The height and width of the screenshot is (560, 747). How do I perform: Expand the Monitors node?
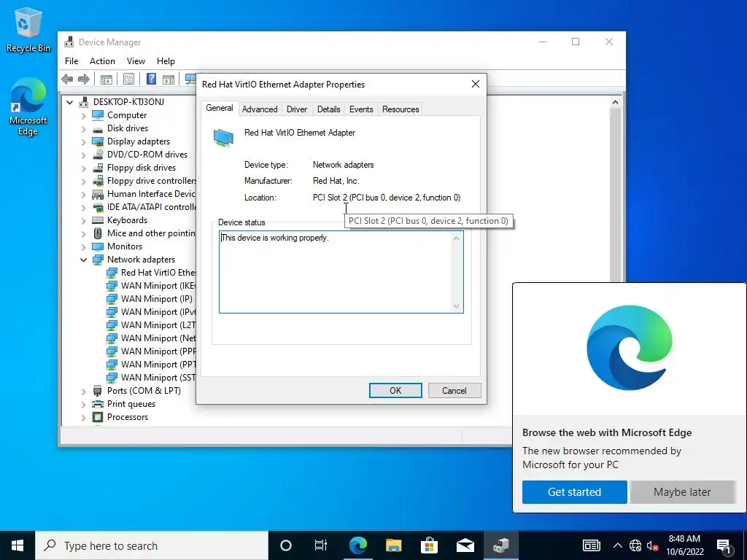tap(83, 246)
